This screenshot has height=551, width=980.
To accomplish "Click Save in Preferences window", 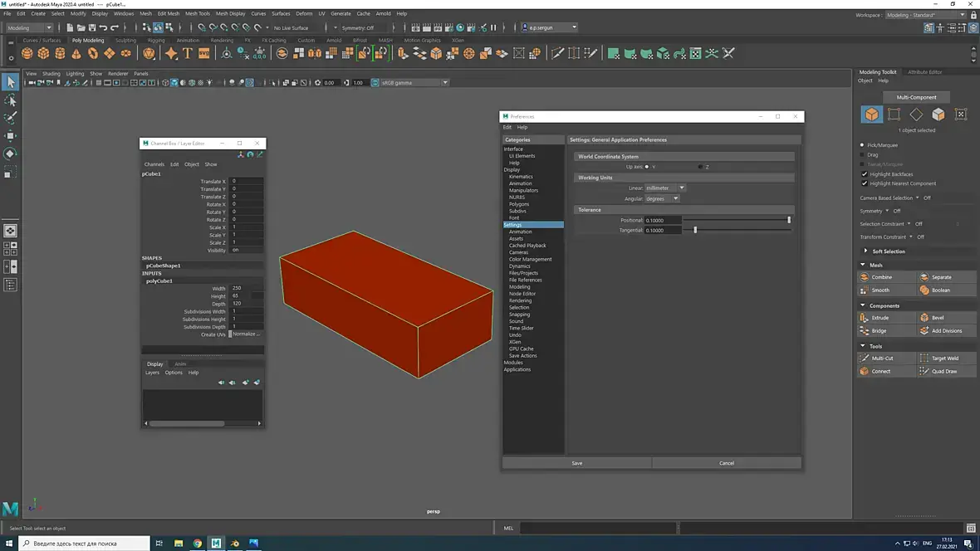I will point(576,463).
